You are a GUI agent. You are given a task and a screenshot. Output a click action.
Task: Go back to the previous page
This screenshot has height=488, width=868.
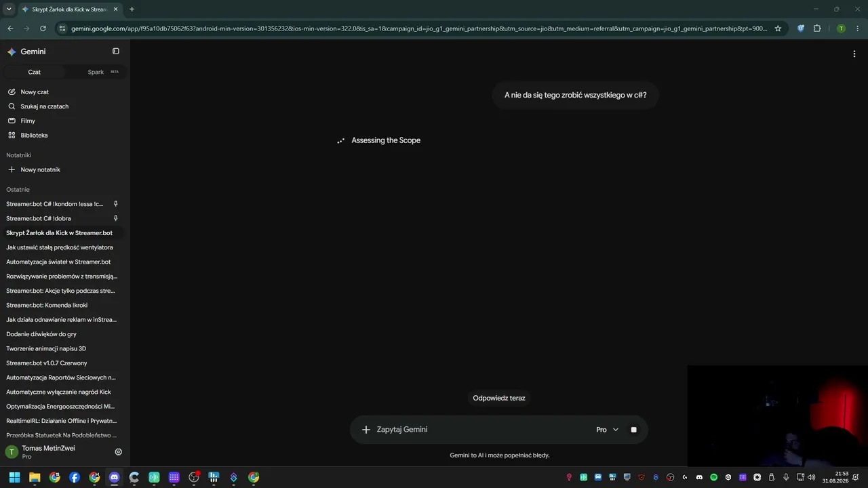pos(10,28)
